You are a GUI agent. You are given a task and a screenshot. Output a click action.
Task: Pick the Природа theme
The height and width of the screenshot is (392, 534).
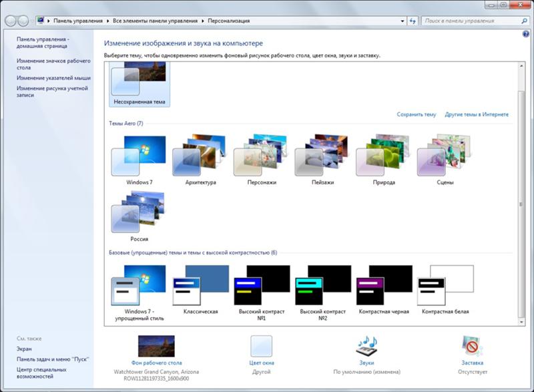click(384, 160)
